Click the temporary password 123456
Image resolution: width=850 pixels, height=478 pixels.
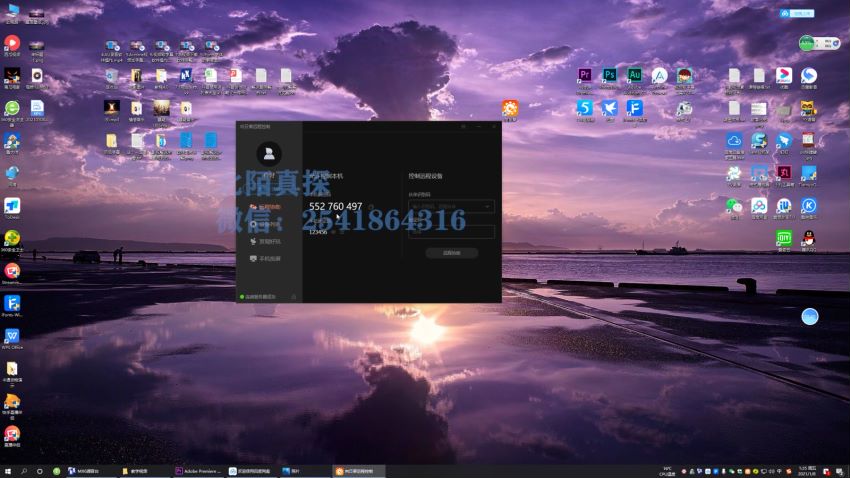[x=318, y=232]
